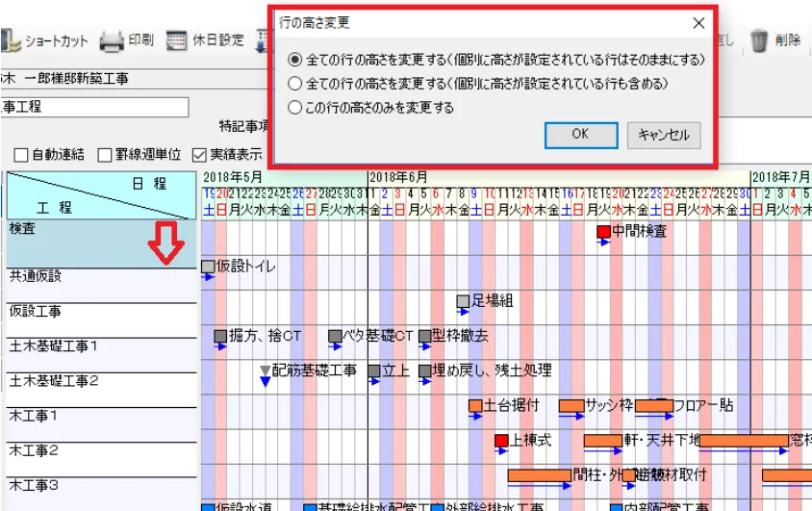
Task: Click the orange 軒・天井下地 task bar
Action: (x=603, y=441)
